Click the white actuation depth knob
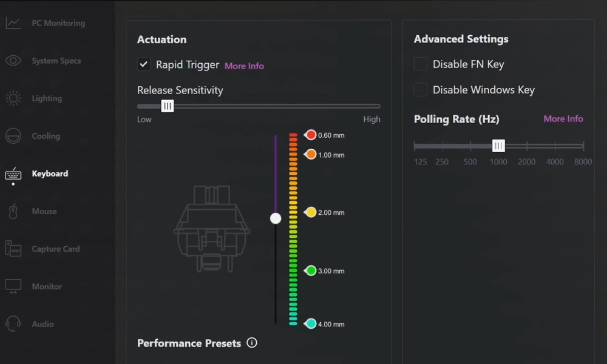Viewport: 607px width, 364px height. (x=276, y=218)
